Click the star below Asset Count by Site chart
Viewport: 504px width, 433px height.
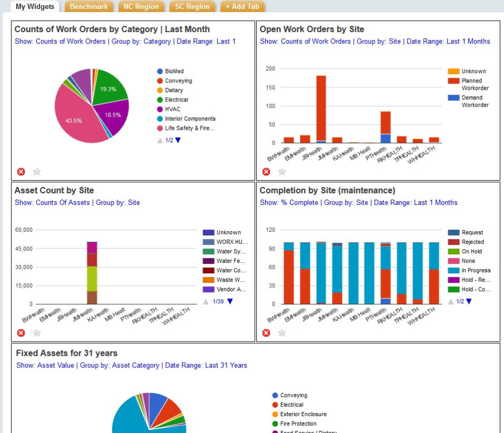point(36,332)
